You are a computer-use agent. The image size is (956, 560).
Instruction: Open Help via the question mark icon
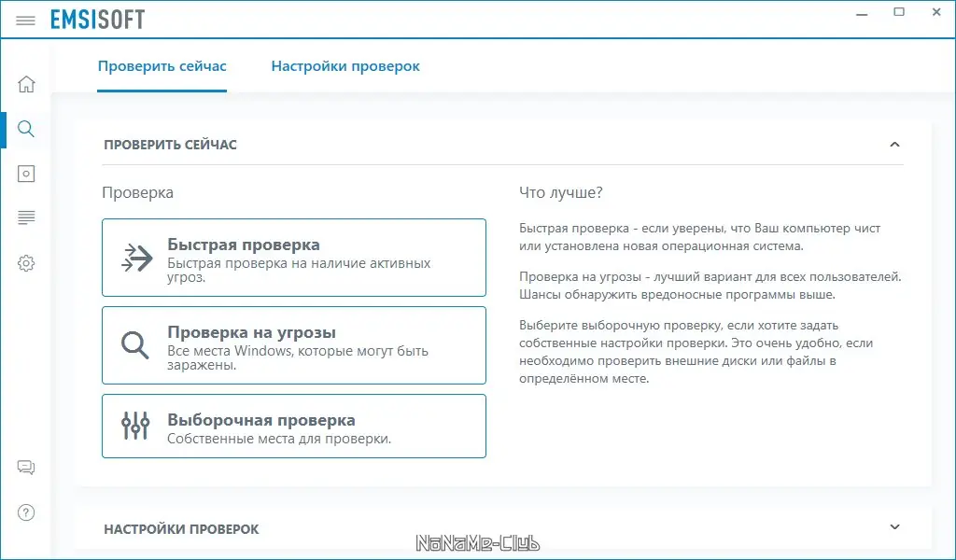click(x=25, y=512)
